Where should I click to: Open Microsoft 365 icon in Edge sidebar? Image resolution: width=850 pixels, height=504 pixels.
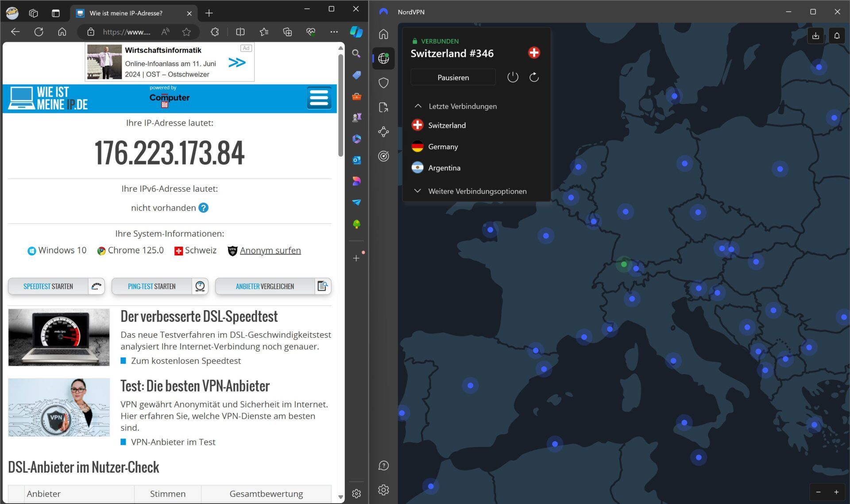point(356,139)
